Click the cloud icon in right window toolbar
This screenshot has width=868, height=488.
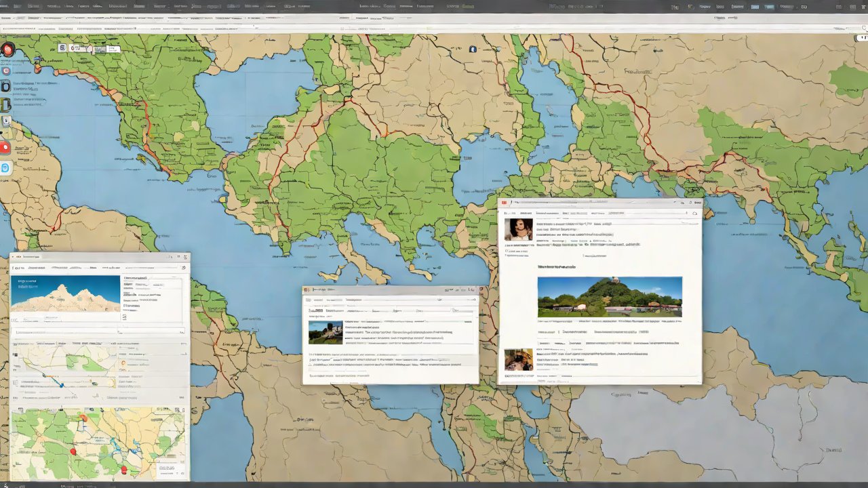694,213
